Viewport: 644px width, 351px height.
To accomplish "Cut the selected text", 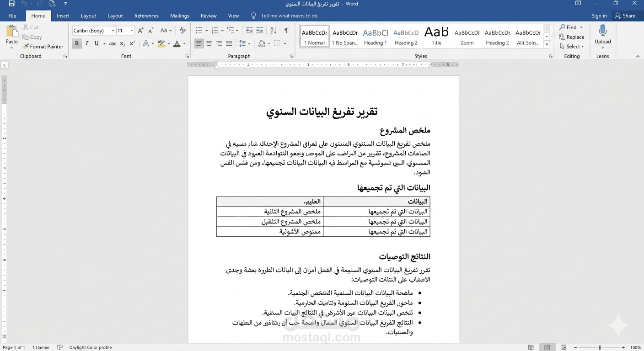I will pyautogui.click(x=31, y=27).
